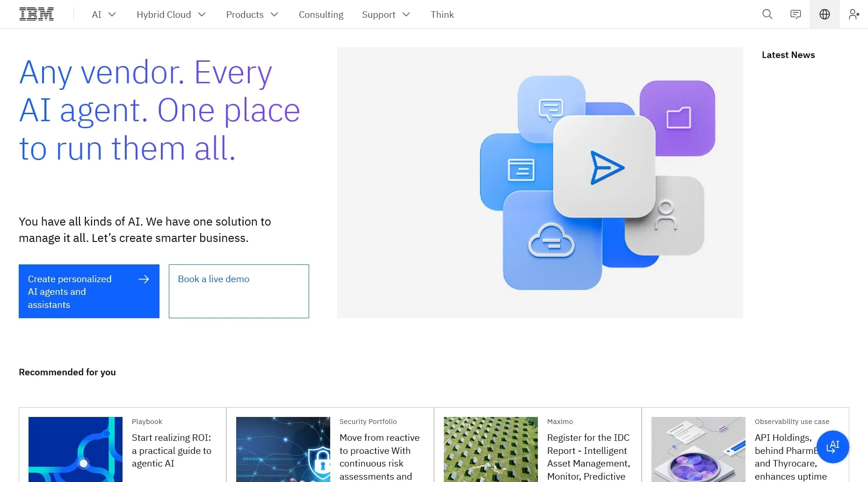Open the Hybrid Cloud navigation menu
This screenshot has height=482, width=868.
pyautogui.click(x=171, y=15)
